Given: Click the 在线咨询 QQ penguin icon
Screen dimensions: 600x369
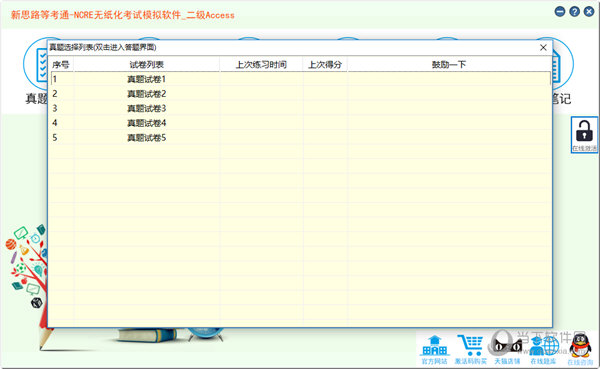Looking at the screenshot, I should click(580, 349).
